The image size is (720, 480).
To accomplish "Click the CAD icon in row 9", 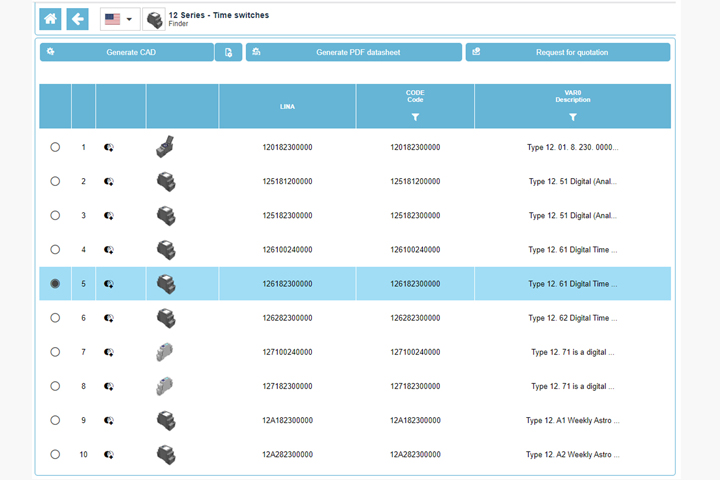I will (x=109, y=421).
